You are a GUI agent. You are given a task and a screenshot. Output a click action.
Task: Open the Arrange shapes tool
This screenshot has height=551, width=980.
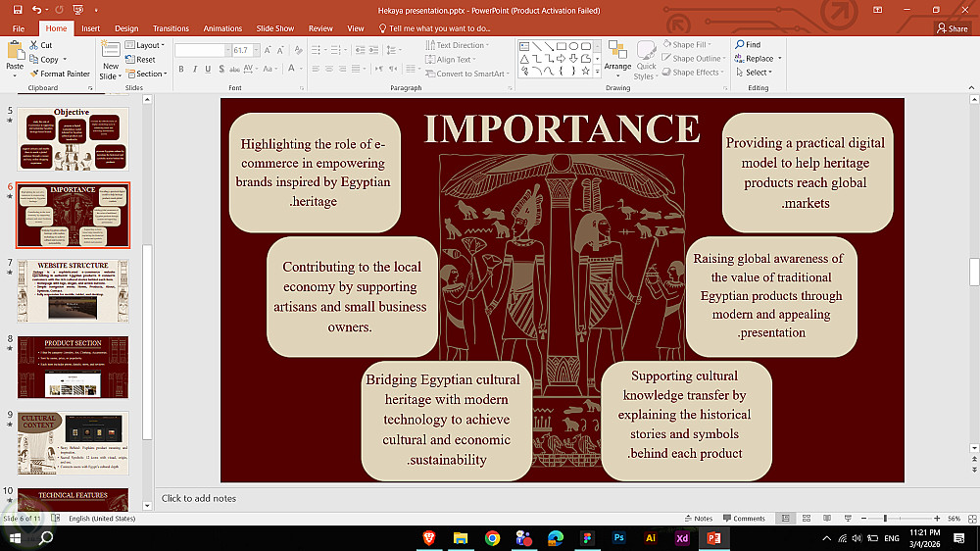pos(617,57)
